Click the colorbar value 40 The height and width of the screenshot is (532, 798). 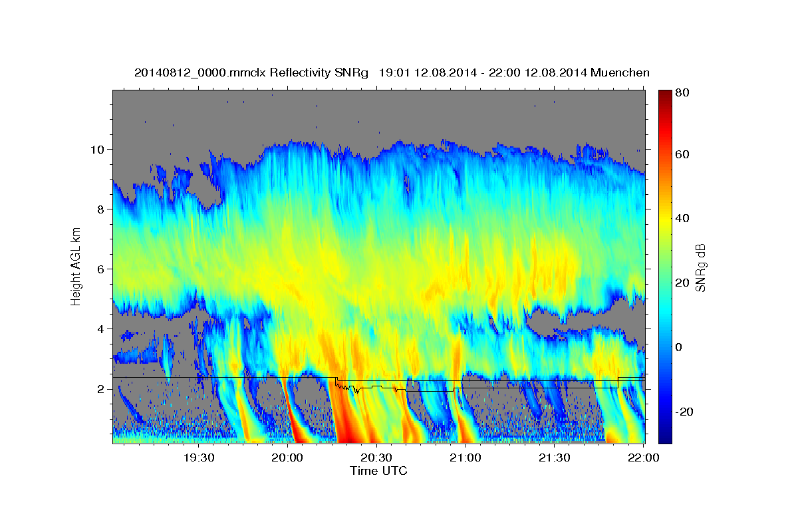(x=683, y=218)
